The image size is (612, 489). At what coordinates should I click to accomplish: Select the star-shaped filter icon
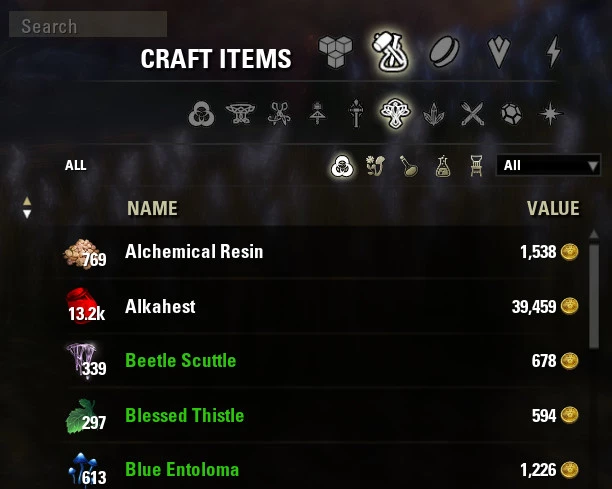(x=550, y=114)
